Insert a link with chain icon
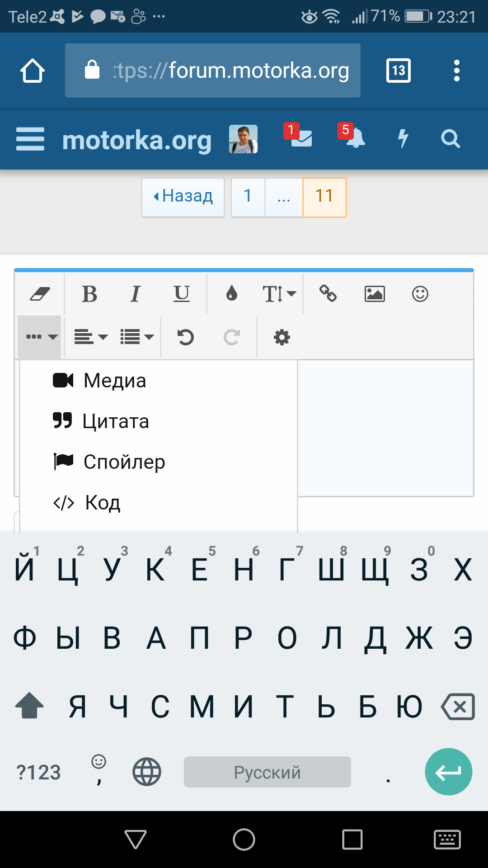Viewport: 488px width, 868px height. pos(328,294)
